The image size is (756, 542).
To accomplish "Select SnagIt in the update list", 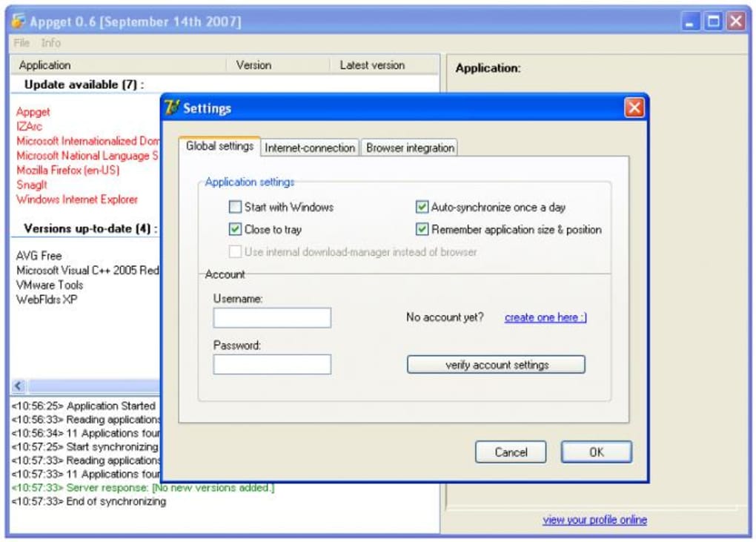I will pyautogui.click(x=32, y=185).
